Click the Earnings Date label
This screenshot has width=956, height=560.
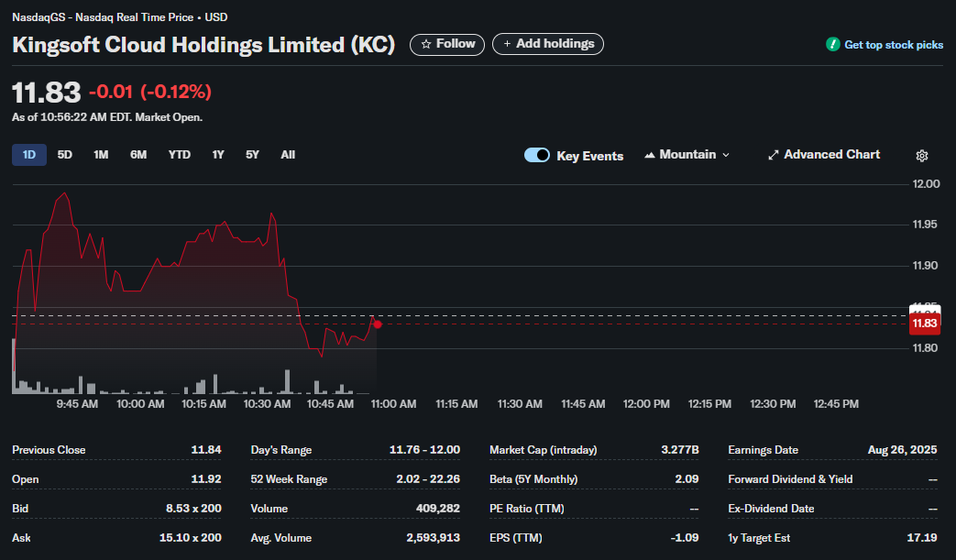pyautogui.click(x=763, y=450)
